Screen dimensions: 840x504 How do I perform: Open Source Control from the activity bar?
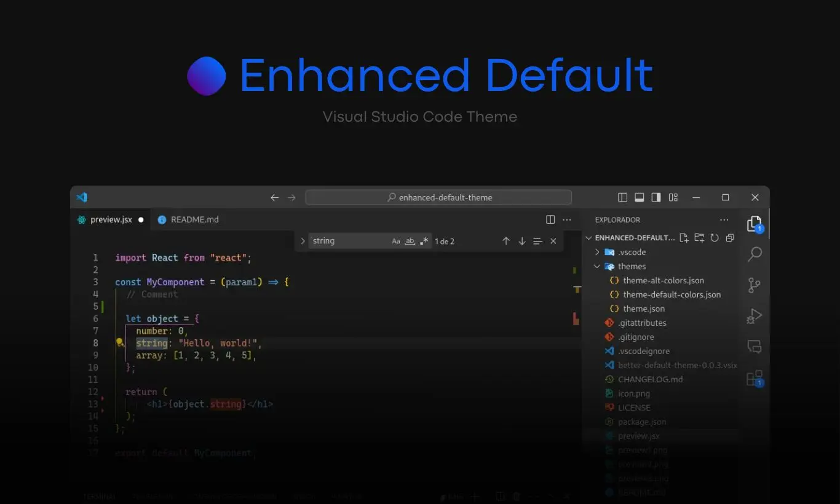(755, 285)
